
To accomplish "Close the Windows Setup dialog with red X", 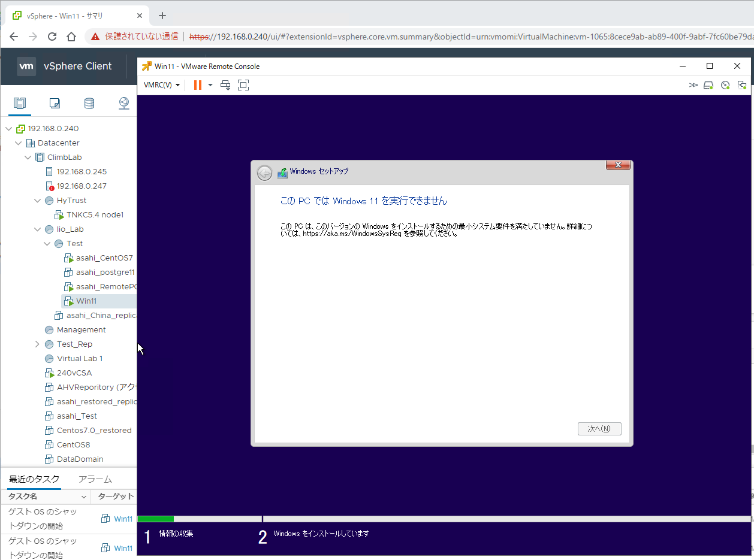I will click(617, 165).
